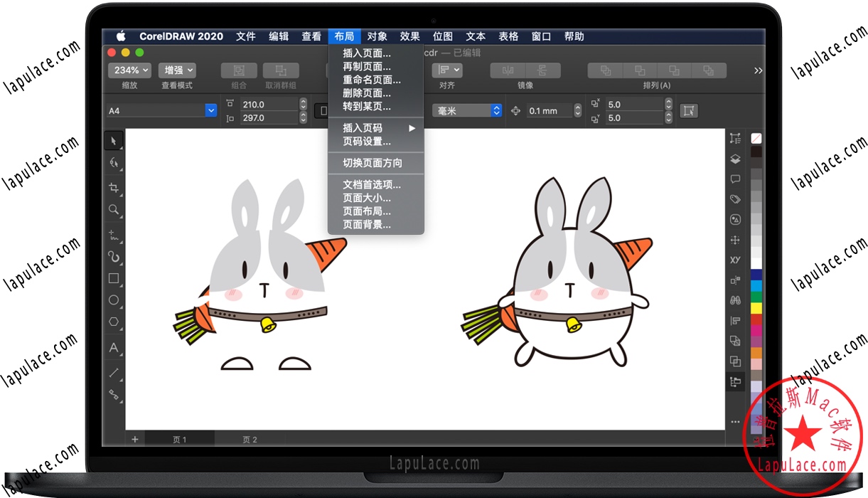Add a new page with the plus button
Screen dimensions: 868x498
(134, 439)
